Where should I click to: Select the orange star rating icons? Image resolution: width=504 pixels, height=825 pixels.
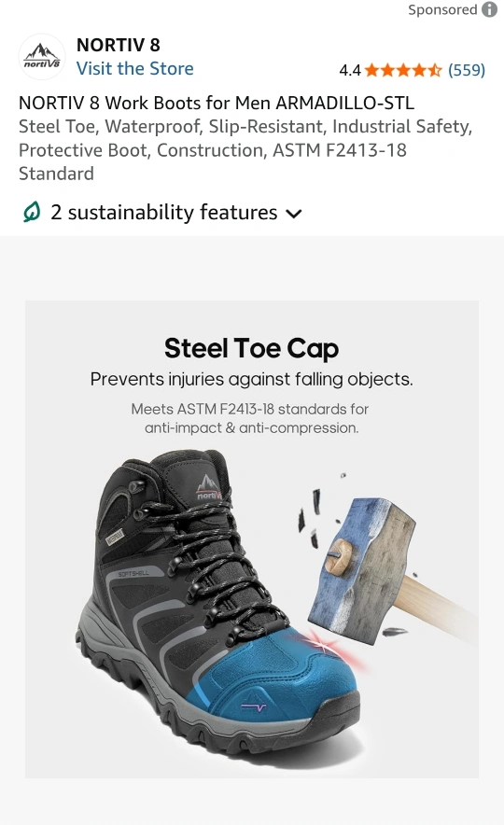(403, 70)
